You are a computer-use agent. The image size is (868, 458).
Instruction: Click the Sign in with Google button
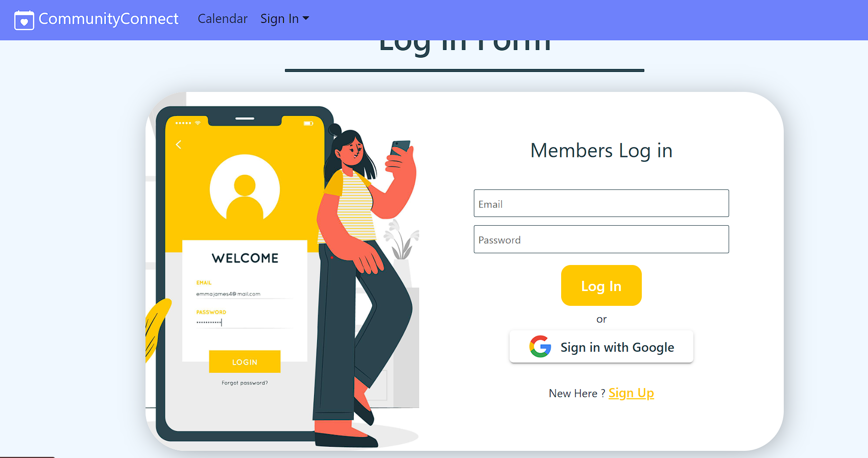tap(601, 347)
